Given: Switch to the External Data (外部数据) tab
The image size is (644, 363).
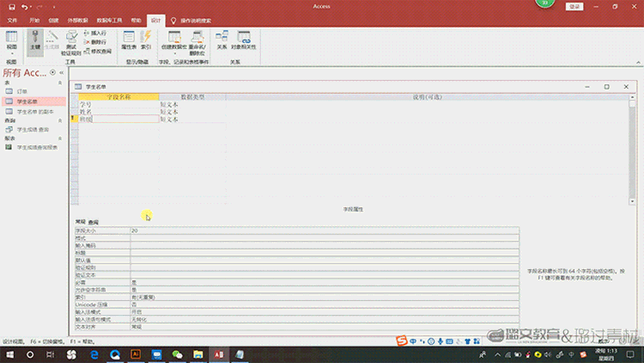Looking at the screenshot, I should click(x=77, y=20).
